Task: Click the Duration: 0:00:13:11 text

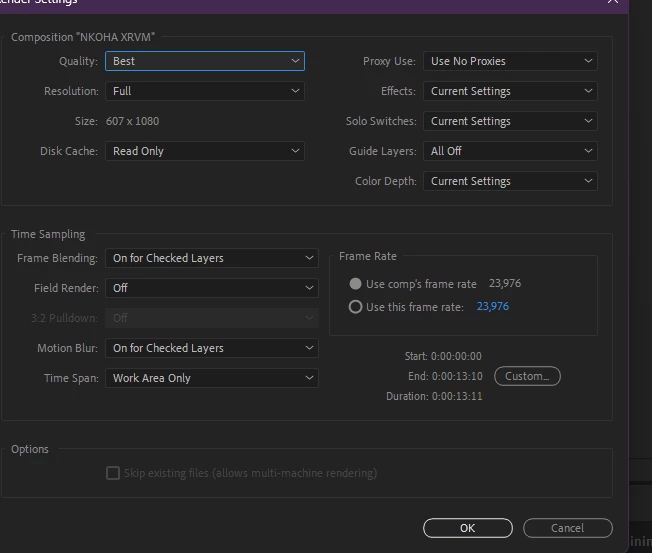Action: (434, 396)
